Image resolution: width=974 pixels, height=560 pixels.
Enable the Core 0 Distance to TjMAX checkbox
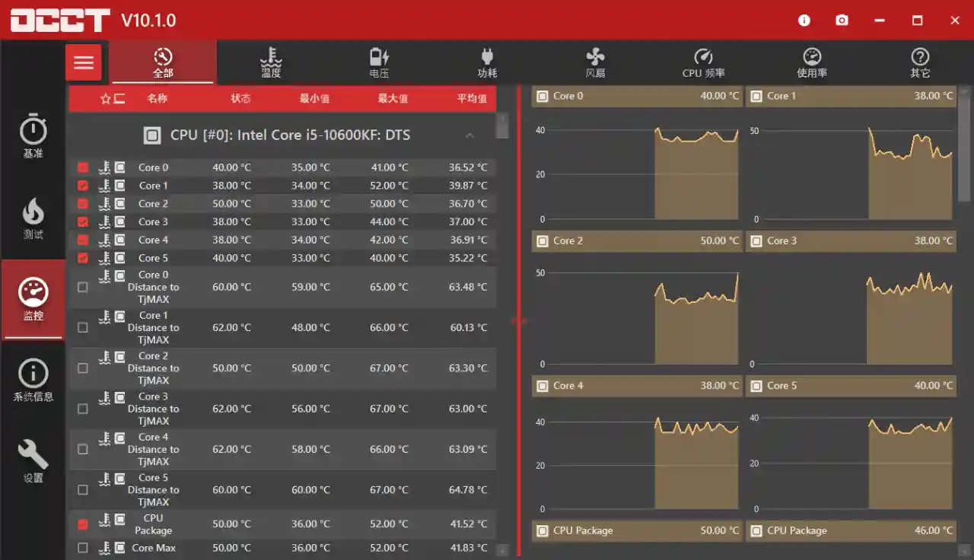coord(82,287)
